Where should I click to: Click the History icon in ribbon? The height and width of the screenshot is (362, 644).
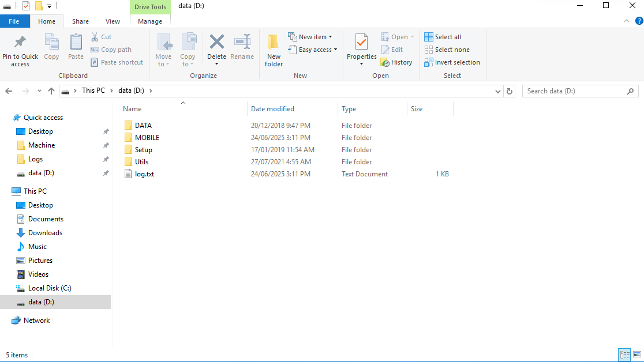click(x=396, y=62)
